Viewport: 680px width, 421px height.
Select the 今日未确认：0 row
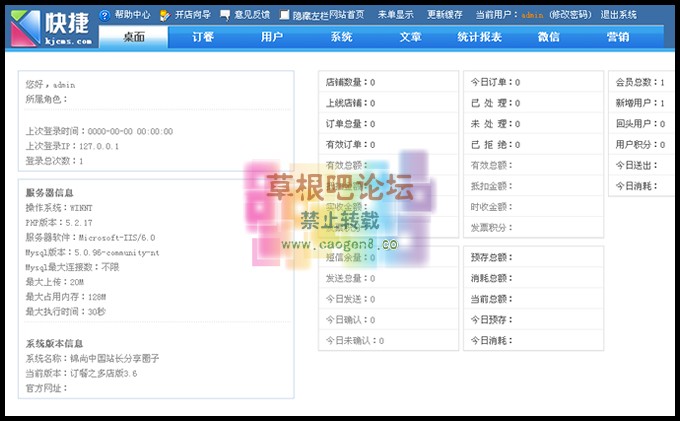389,340
